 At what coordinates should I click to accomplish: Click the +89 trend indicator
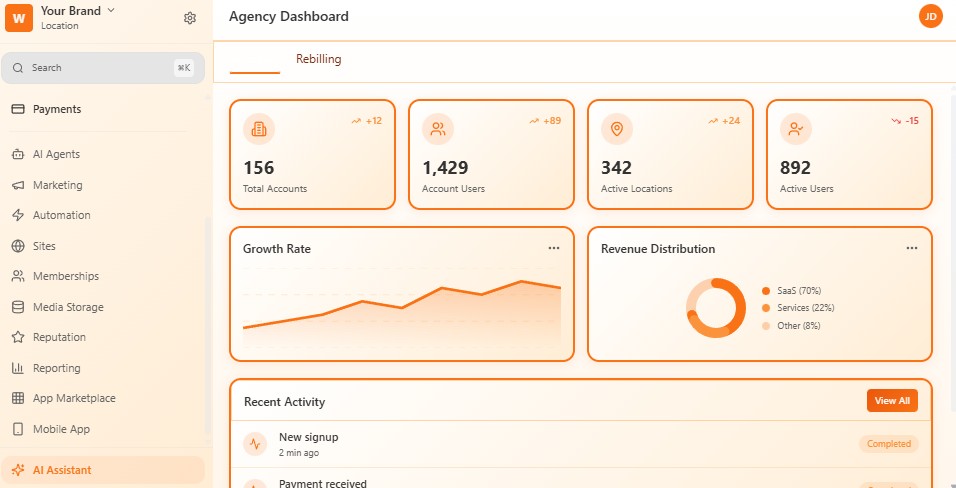[545, 121]
